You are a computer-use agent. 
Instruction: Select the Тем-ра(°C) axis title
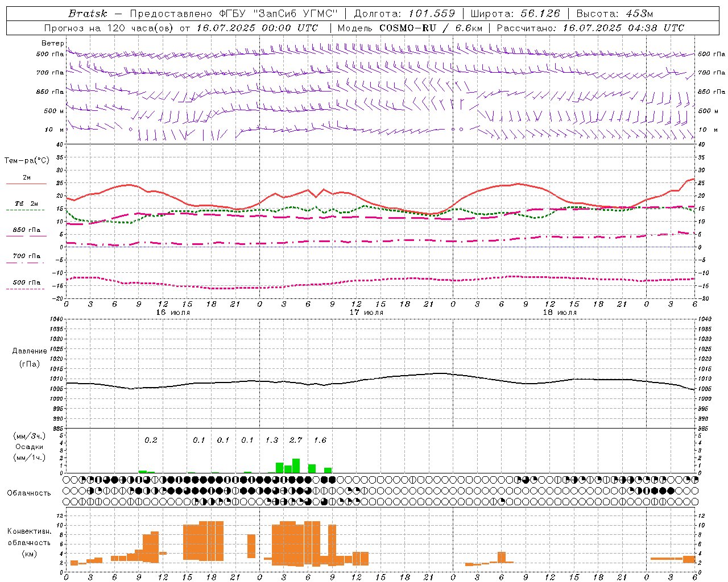point(27,161)
